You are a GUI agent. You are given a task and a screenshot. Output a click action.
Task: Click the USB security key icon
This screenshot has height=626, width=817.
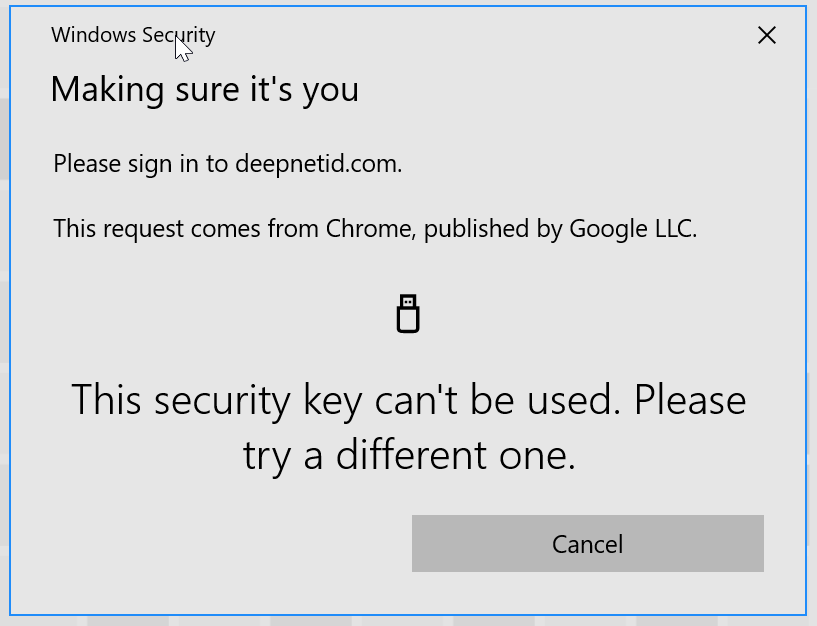[x=408, y=314]
